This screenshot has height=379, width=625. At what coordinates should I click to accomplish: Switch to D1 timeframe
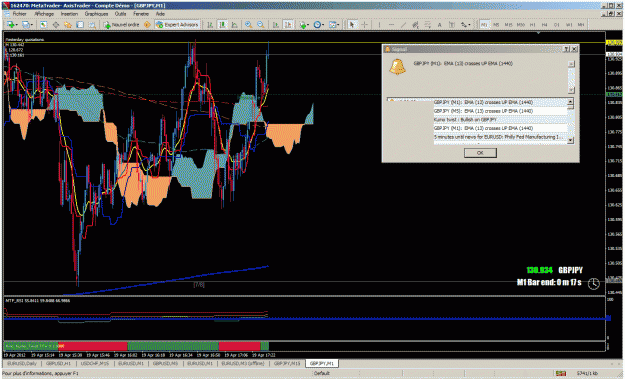556,25
